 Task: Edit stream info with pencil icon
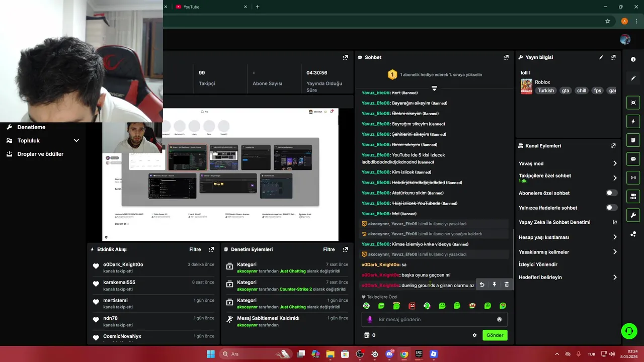click(x=601, y=57)
